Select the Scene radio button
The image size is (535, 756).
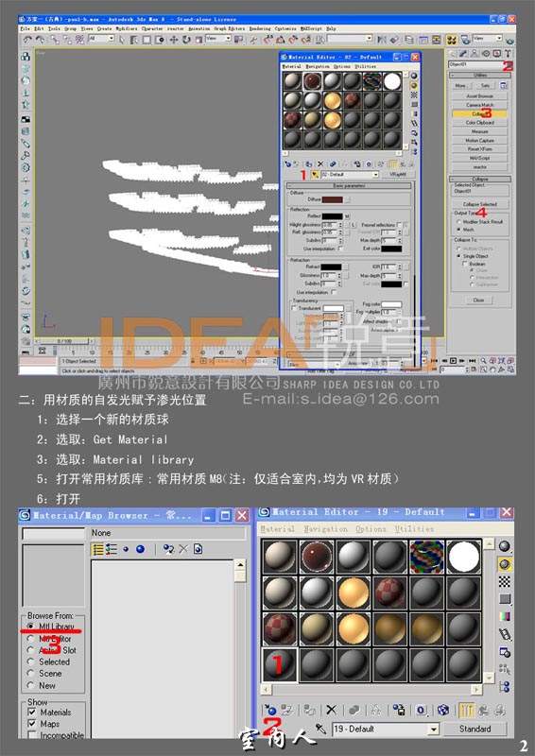pyautogui.click(x=31, y=673)
